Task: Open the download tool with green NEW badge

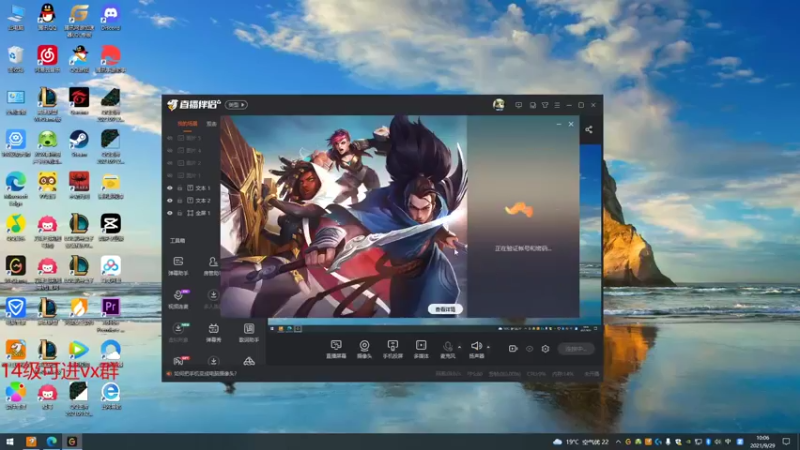Action: click(x=179, y=332)
